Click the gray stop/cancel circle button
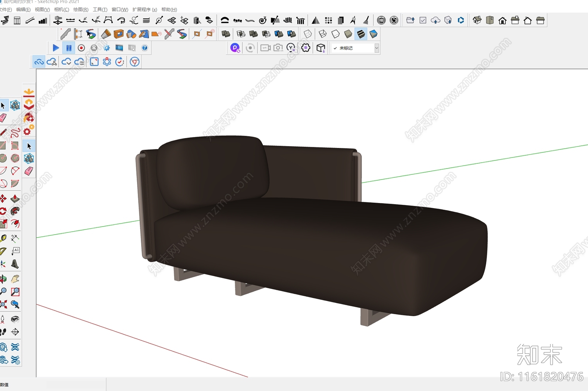 [x=94, y=48]
